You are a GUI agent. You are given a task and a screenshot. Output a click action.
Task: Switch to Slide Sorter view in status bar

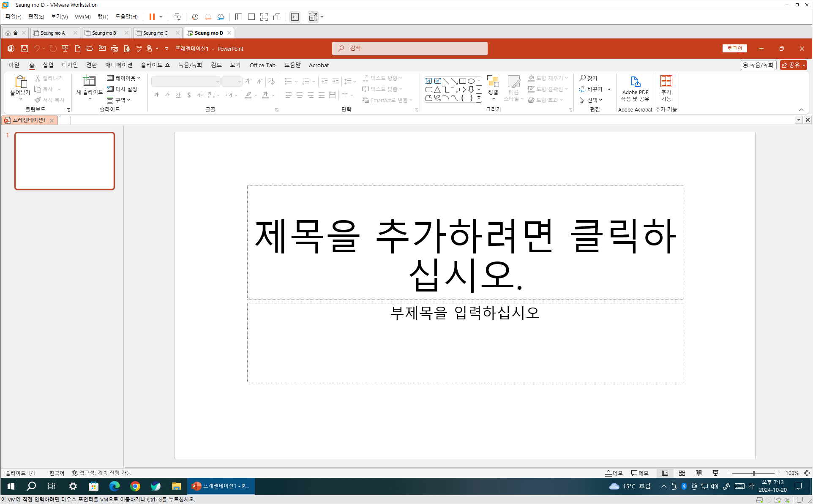682,473
